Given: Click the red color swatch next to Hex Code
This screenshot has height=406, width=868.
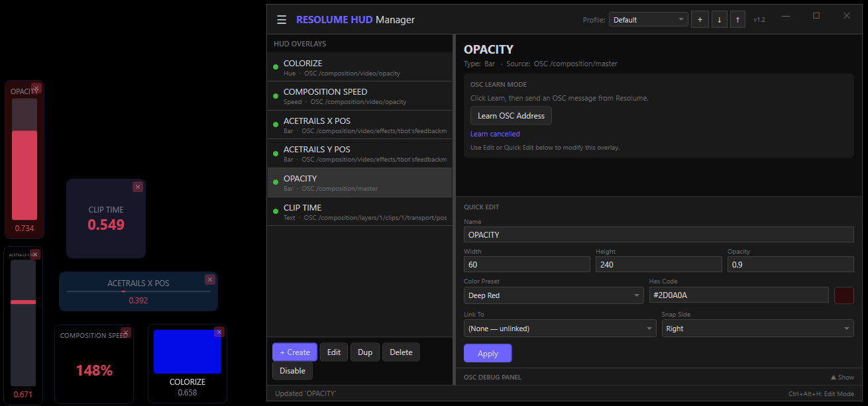Looking at the screenshot, I should pos(844,295).
